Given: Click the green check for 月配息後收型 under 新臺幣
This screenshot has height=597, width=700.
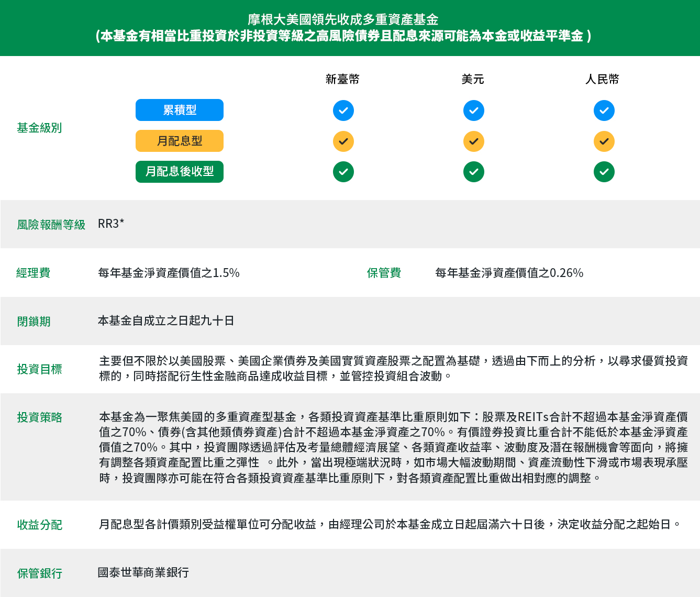Looking at the screenshot, I should [343, 172].
